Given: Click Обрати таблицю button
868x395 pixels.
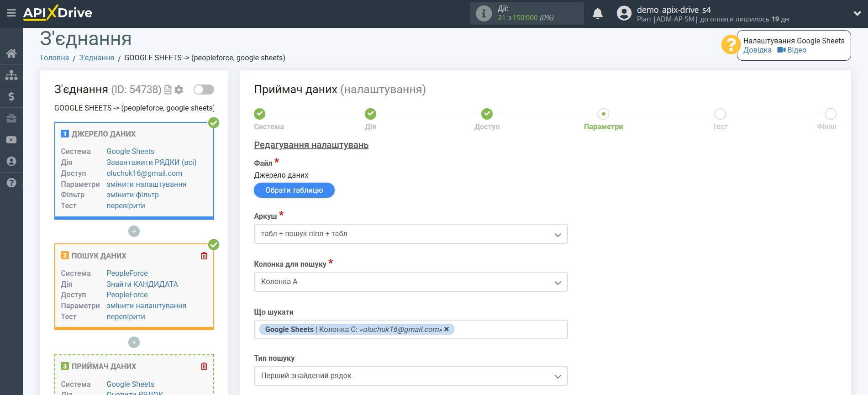Looking at the screenshot, I should [294, 190].
